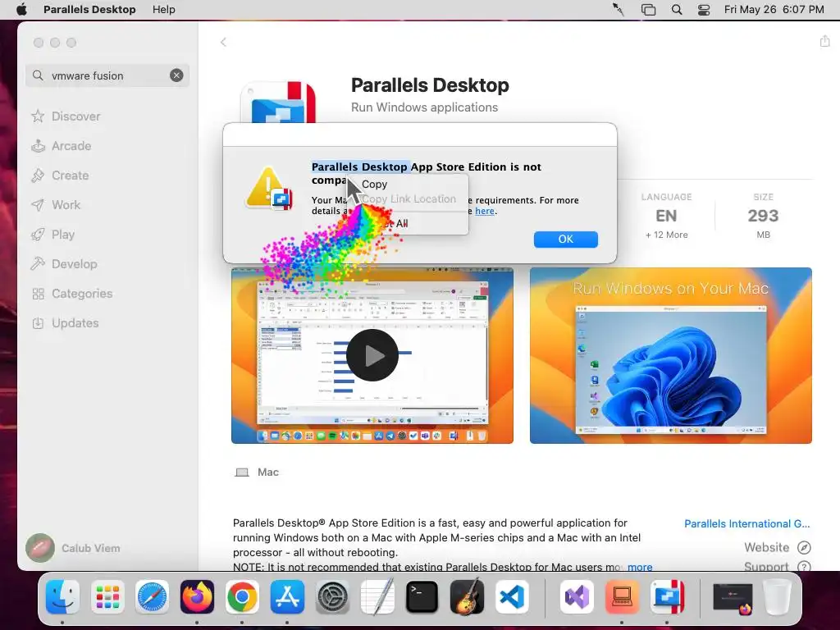Open Launchpad from the Dock

point(107,596)
